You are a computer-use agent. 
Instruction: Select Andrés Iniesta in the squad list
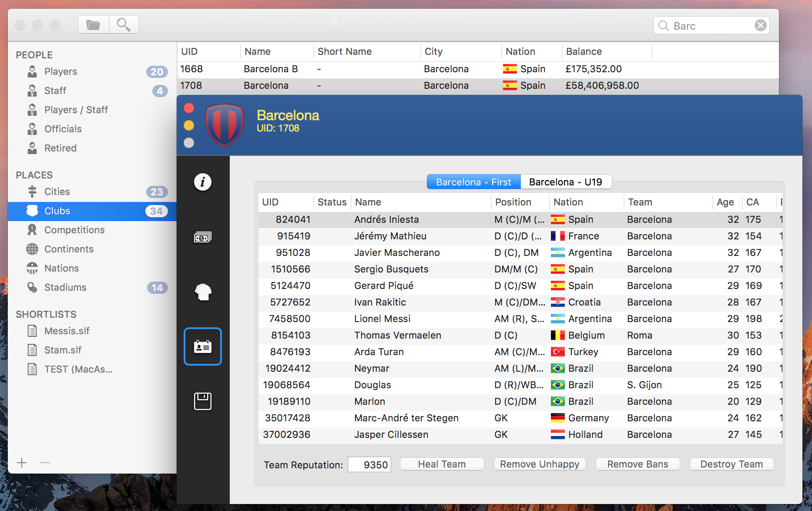click(520, 219)
